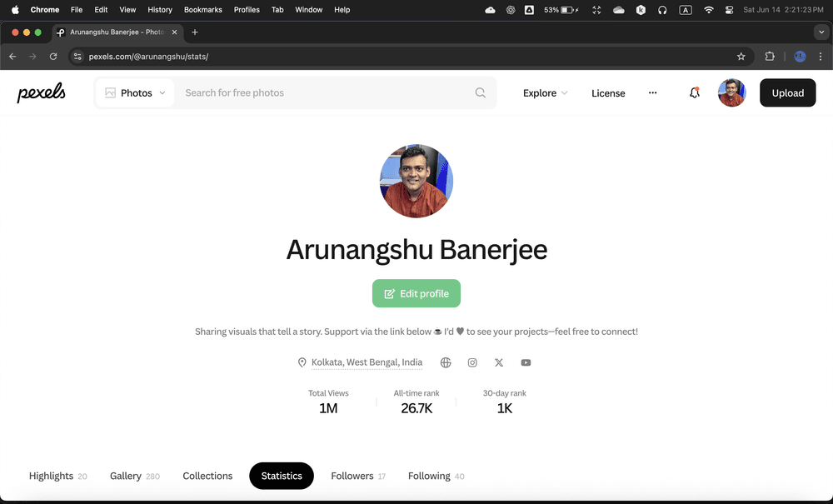
Task: Open the three-dots more menu
Action: (652, 93)
